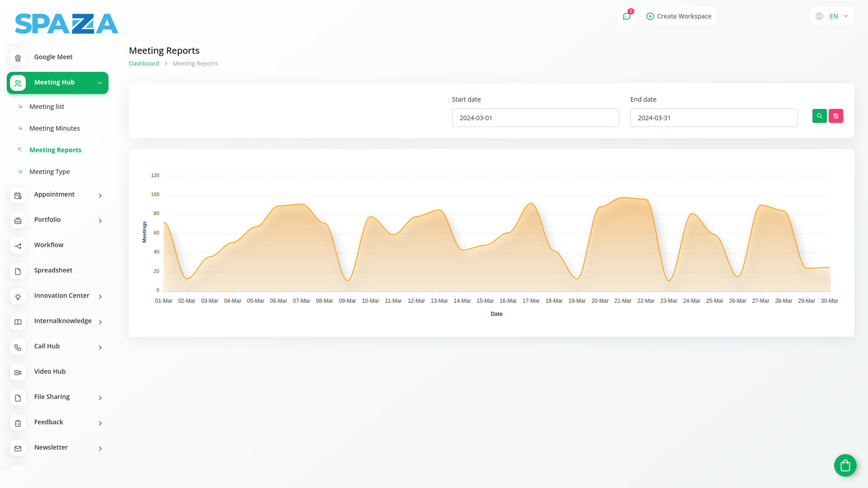Open Workflow from sidebar
868x488 pixels.
tap(49, 245)
